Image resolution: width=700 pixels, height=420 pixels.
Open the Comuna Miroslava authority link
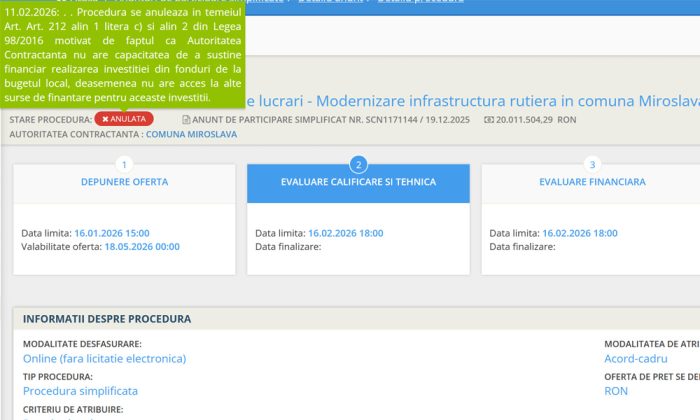191,133
